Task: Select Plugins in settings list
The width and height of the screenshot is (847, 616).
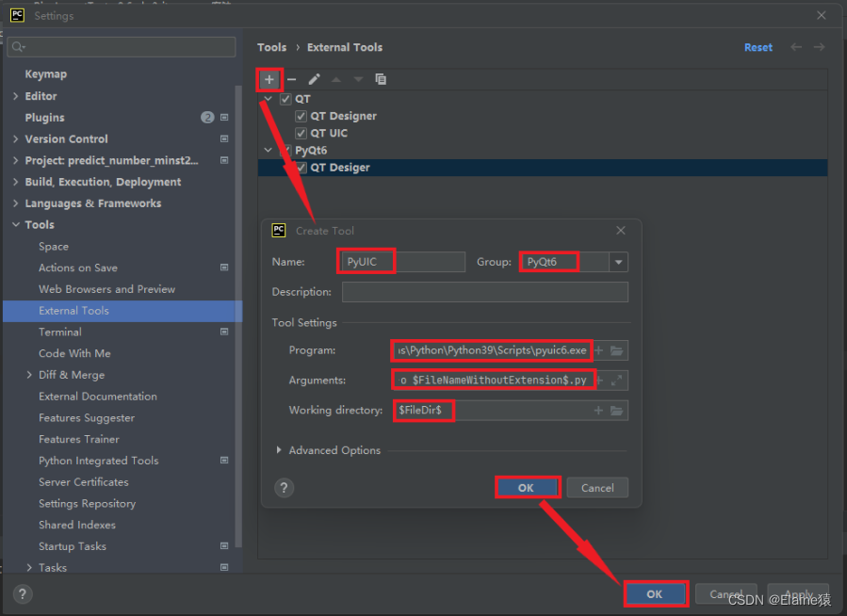Action: 44,118
